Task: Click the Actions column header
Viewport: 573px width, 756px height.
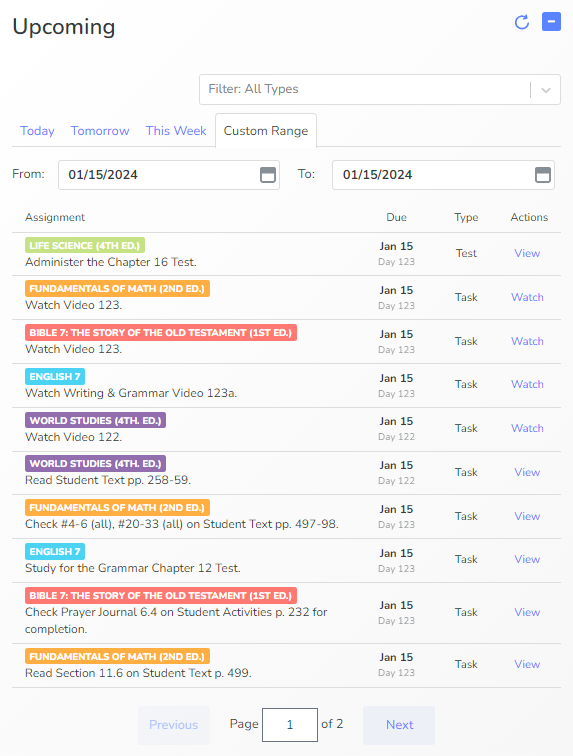Action: [529, 217]
